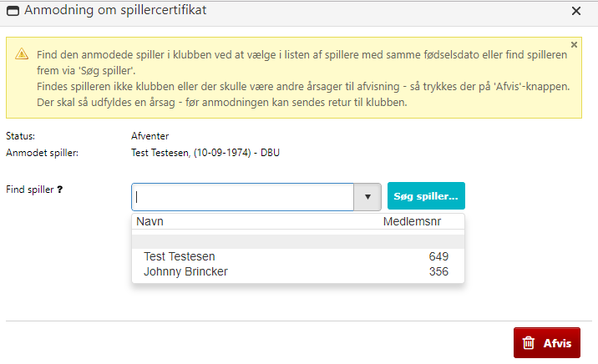This screenshot has width=598, height=364.
Task: Choose Test Testesen from the player list
Action: pyautogui.click(x=179, y=257)
